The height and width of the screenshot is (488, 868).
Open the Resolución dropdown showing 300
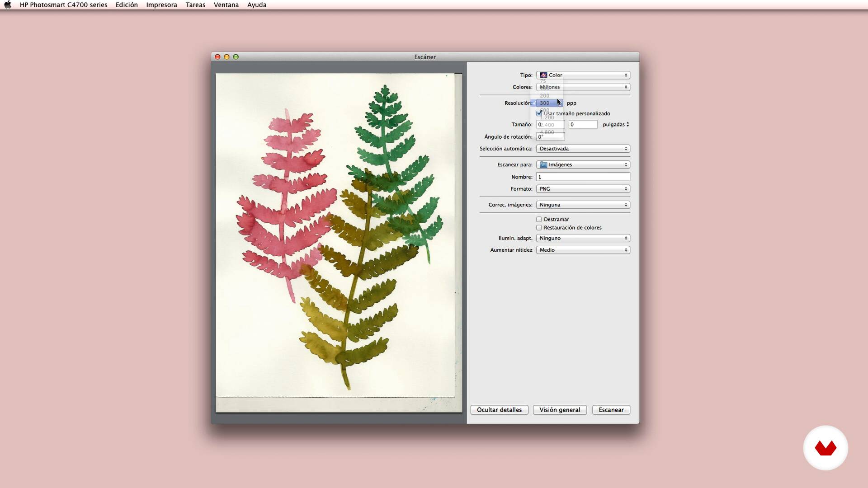tap(549, 103)
